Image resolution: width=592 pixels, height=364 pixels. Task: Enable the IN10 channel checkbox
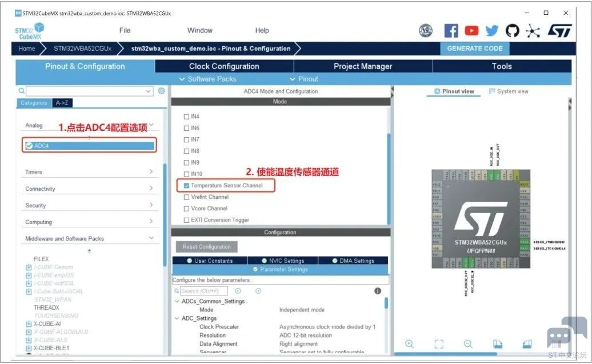pyautogui.click(x=186, y=174)
